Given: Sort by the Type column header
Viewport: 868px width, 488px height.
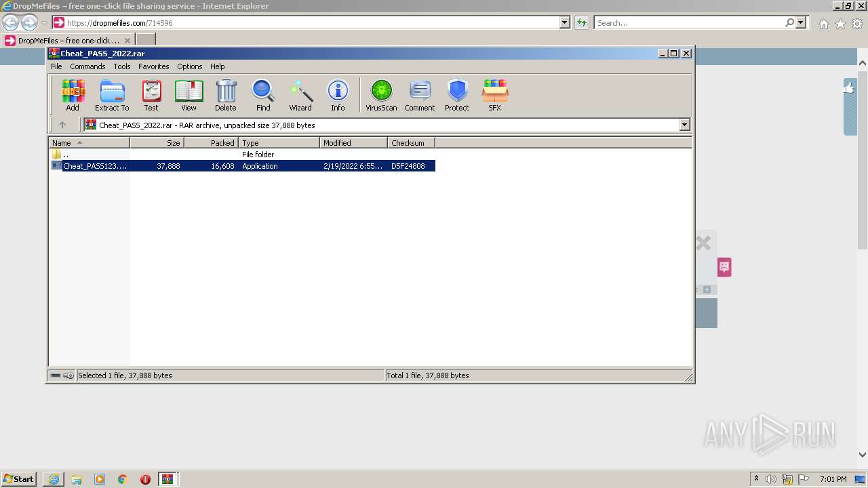Looking at the screenshot, I should 279,142.
